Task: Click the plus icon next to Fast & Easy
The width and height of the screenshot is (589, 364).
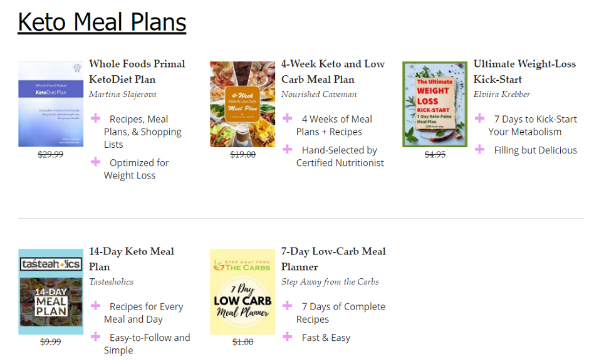Action: coord(288,337)
